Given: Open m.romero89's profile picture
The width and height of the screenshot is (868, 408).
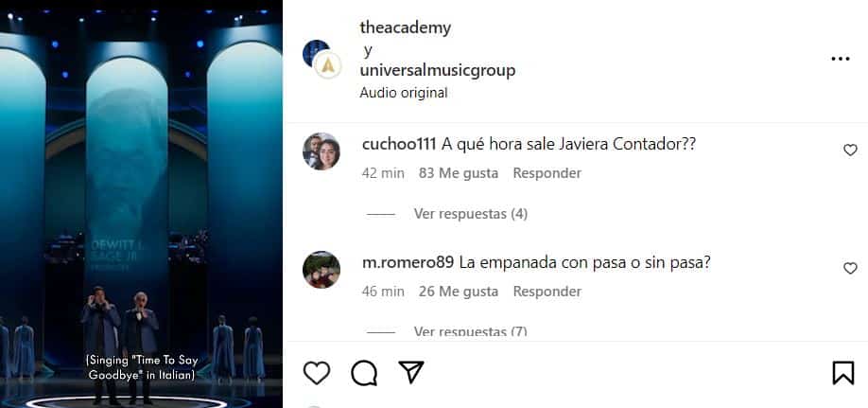Looking at the screenshot, I should 321,270.
